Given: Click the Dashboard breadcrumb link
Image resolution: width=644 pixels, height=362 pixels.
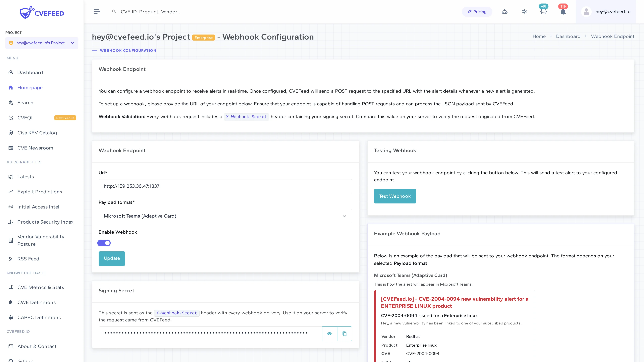Looking at the screenshot, I should pyautogui.click(x=568, y=36).
